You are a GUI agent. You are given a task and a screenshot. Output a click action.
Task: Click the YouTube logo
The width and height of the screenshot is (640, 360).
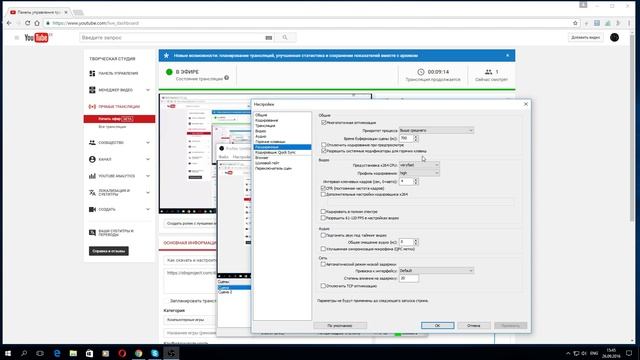pyautogui.click(x=37, y=38)
